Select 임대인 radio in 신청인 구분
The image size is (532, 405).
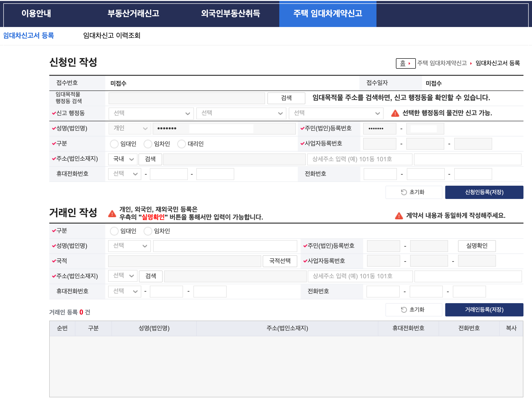(x=114, y=144)
